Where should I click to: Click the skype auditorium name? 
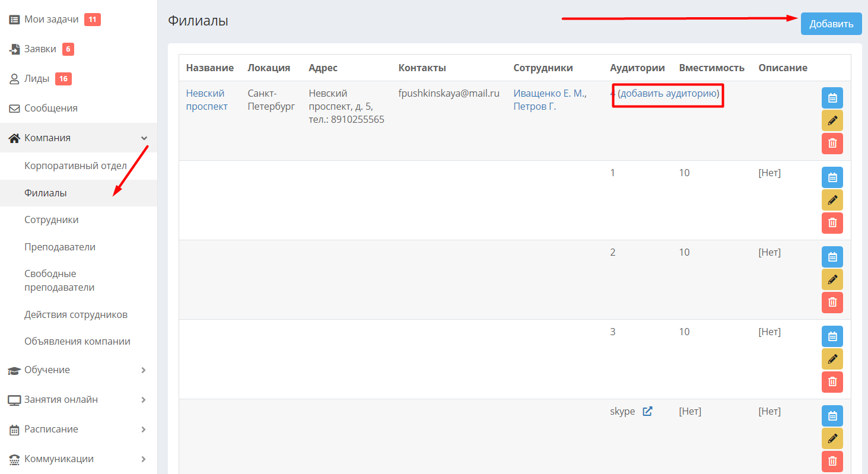[622, 411]
